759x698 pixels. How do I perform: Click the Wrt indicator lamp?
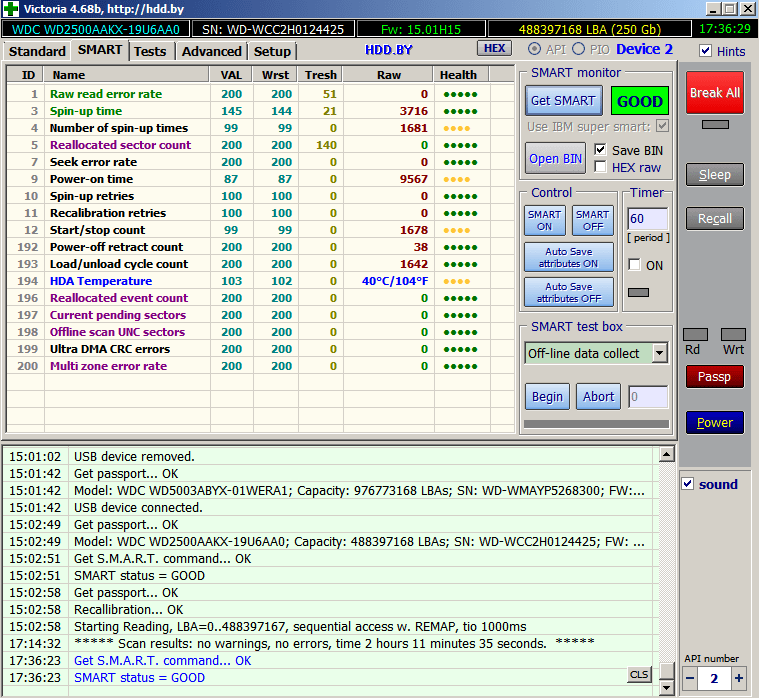click(x=733, y=334)
